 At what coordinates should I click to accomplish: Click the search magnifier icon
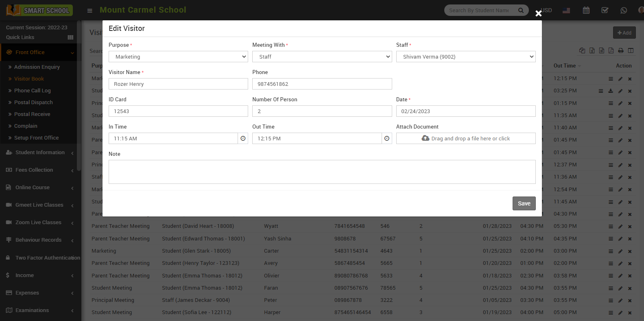click(521, 10)
